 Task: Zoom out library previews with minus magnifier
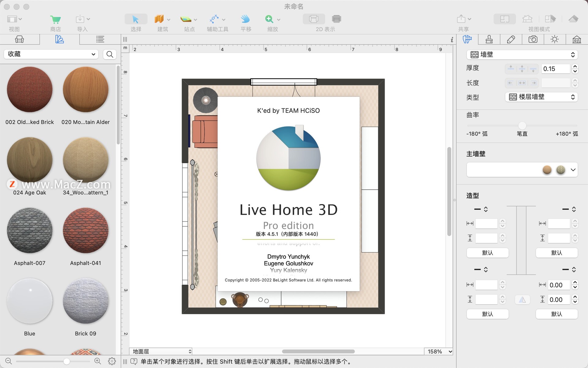click(x=9, y=361)
